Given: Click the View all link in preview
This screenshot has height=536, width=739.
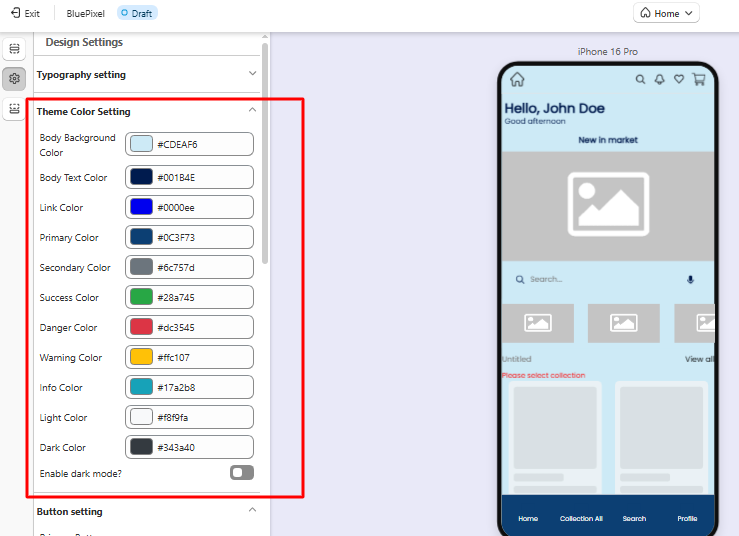Looking at the screenshot, I should (x=699, y=359).
